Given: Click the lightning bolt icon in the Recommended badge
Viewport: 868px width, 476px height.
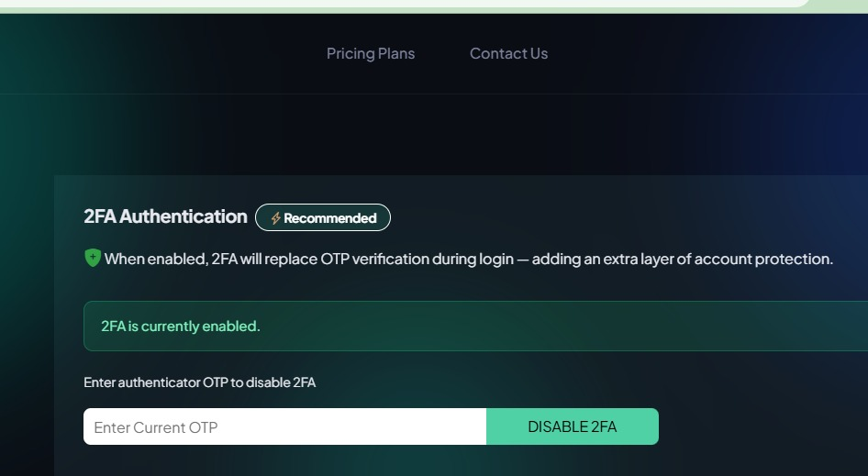Looking at the screenshot, I should pos(275,218).
